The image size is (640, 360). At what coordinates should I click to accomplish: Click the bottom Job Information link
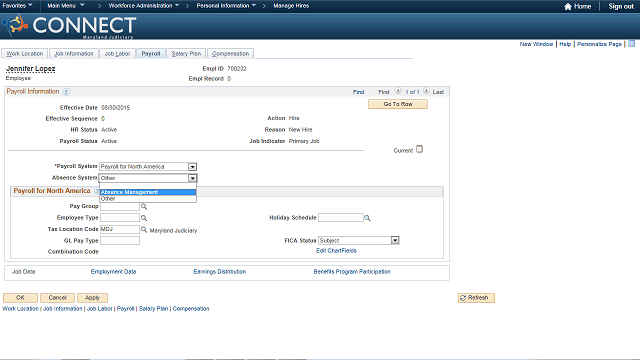tap(62, 309)
